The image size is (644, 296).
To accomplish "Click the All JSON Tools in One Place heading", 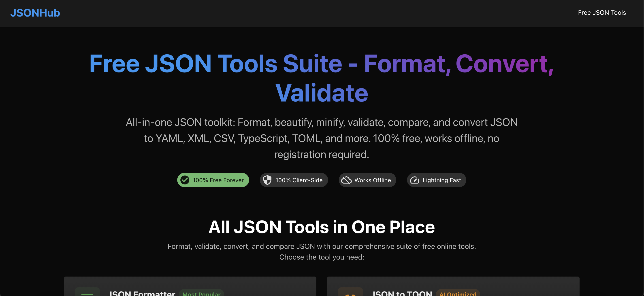I will [x=322, y=227].
